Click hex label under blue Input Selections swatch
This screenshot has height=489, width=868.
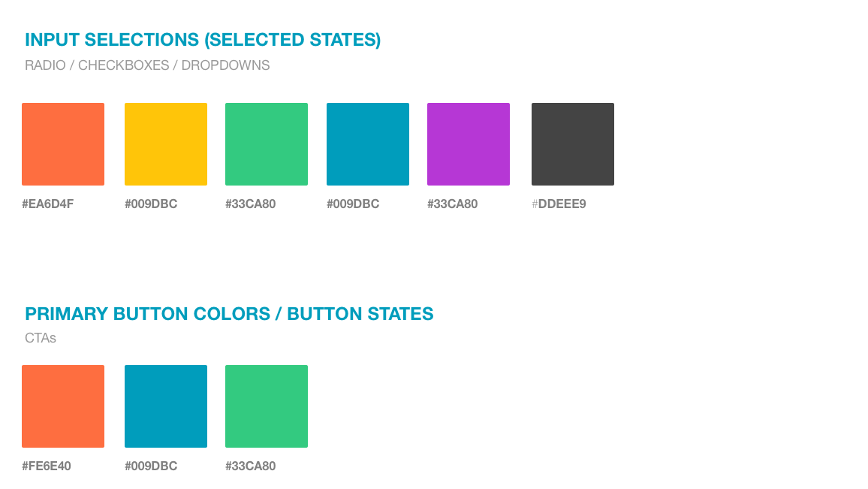click(353, 204)
